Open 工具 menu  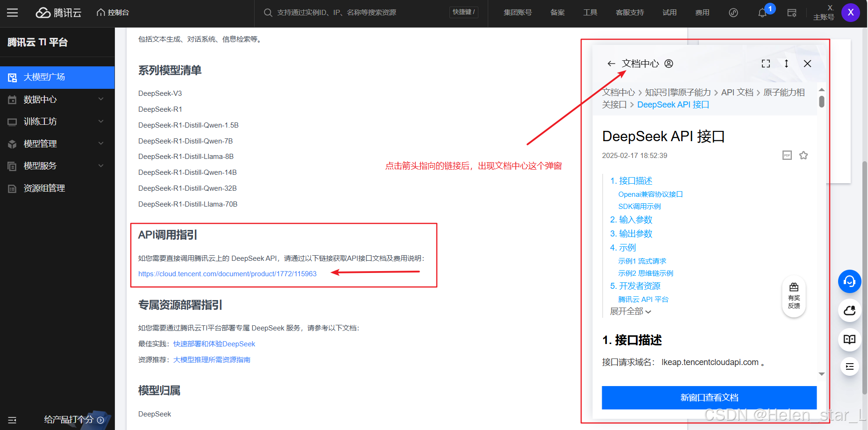pos(590,13)
